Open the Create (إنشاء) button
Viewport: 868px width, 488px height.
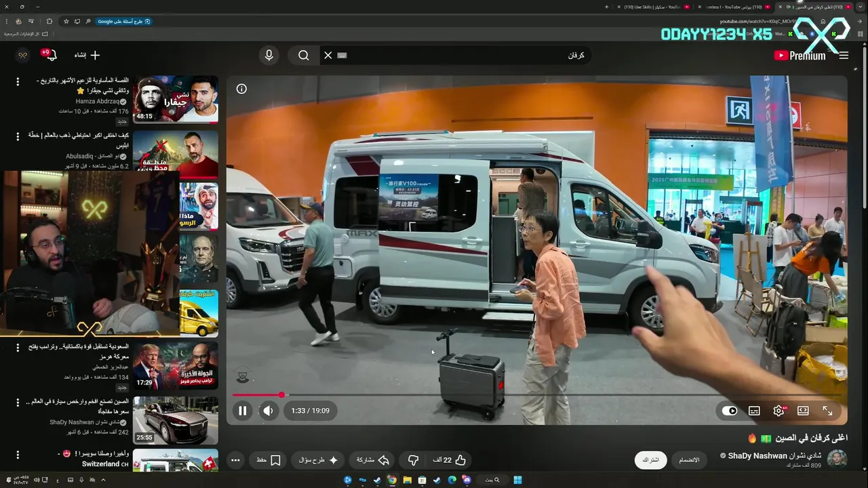[87, 55]
